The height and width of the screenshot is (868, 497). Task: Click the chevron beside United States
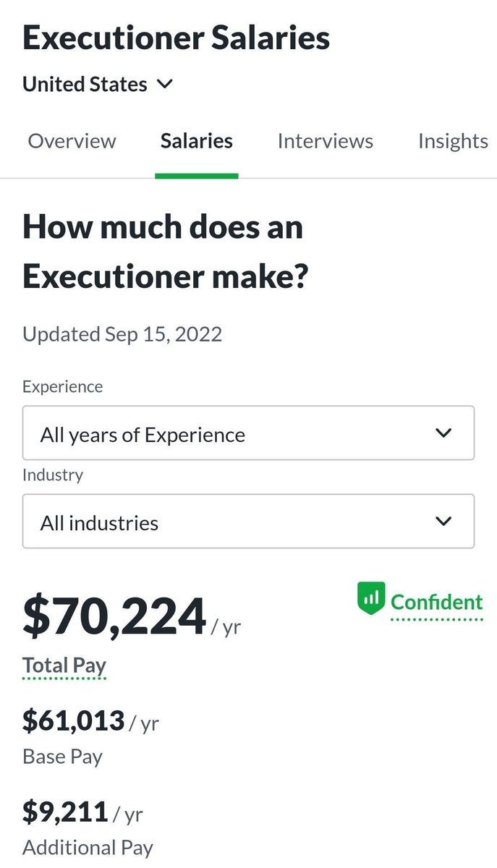click(x=165, y=85)
